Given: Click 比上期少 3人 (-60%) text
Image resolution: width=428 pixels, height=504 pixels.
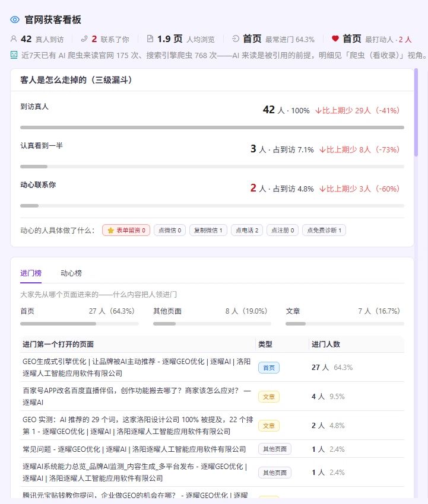Looking at the screenshot, I should (359, 189).
